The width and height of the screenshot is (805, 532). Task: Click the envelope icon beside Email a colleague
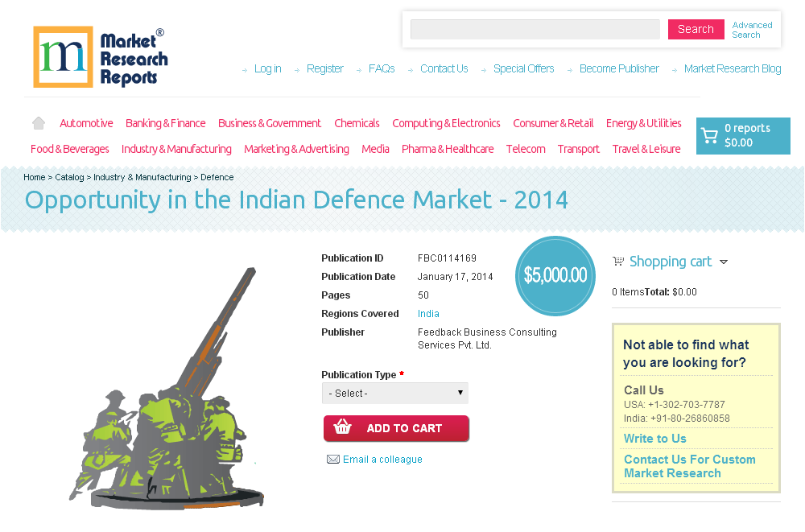[333, 459]
